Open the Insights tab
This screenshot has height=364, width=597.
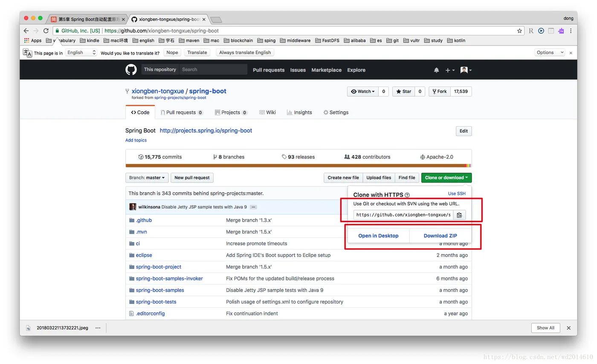[x=299, y=113]
